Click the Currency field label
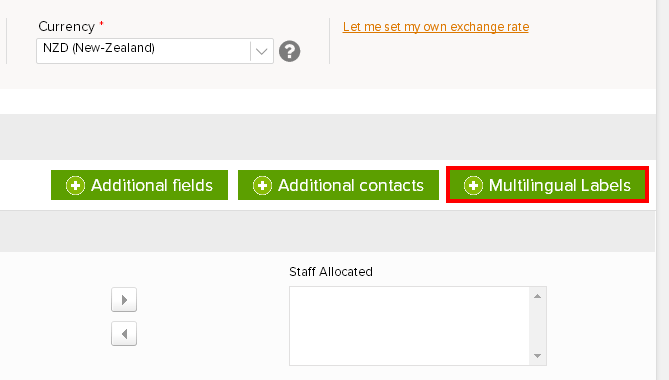This screenshot has height=380, width=669. [x=67, y=26]
